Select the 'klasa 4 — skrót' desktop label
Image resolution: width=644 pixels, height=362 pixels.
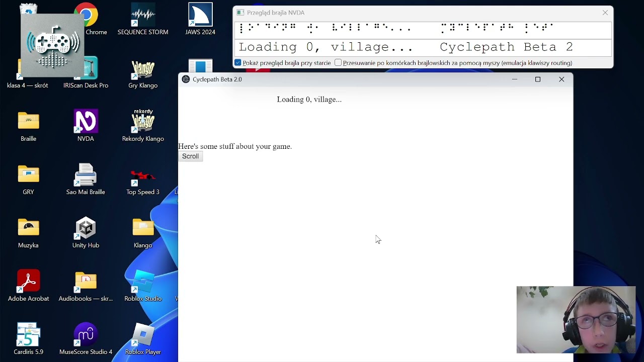pos(28,85)
